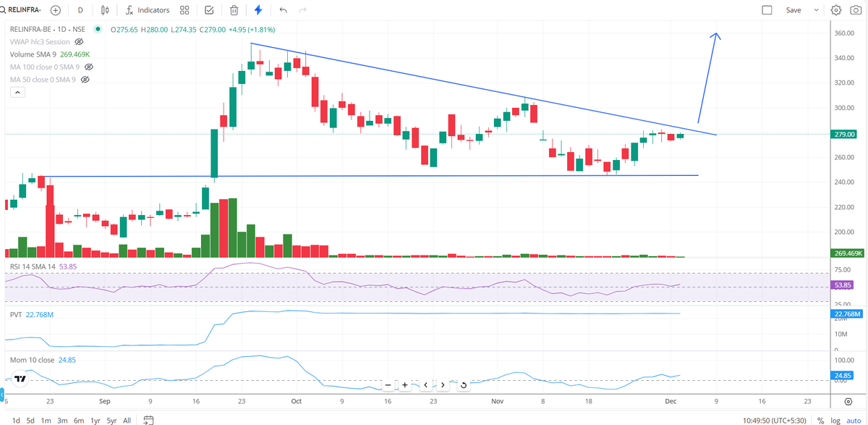868x425 pixels.
Task: Click the TradingView logo badge
Action: (x=21, y=378)
